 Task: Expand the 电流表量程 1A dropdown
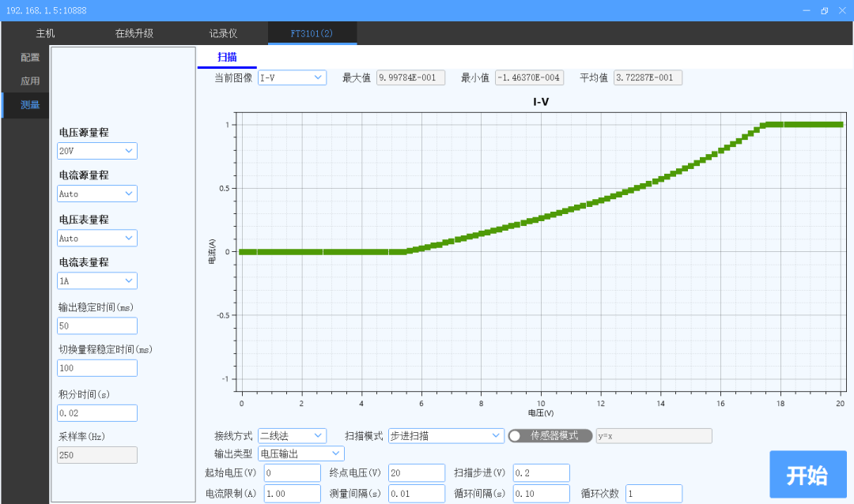pos(97,281)
